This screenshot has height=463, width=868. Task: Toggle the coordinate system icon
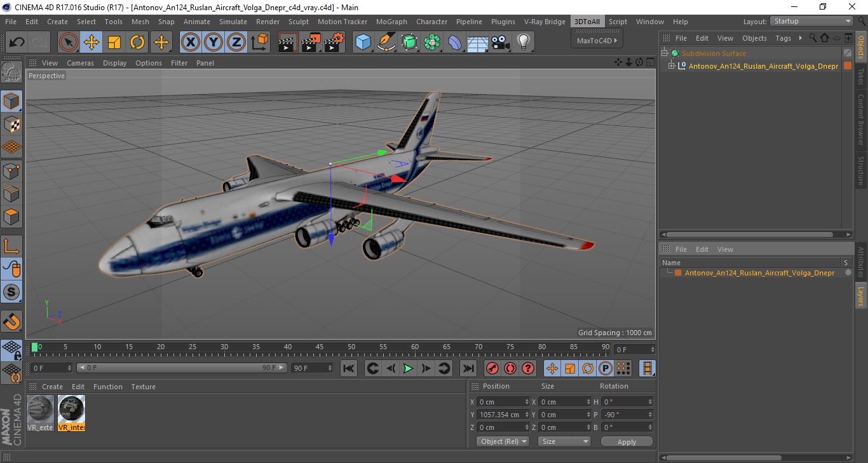click(x=259, y=43)
